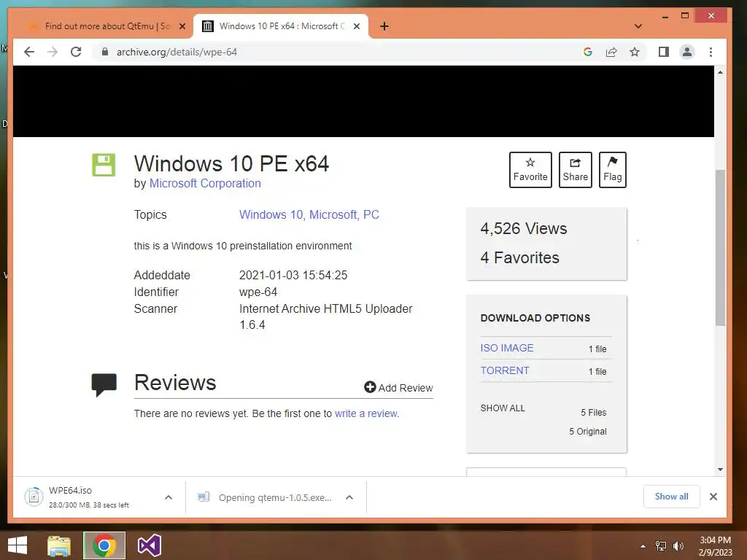The image size is (747, 560).
Task: Click the Addeddate value 2021-01-03 15:54:25
Action: coord(293,275)
